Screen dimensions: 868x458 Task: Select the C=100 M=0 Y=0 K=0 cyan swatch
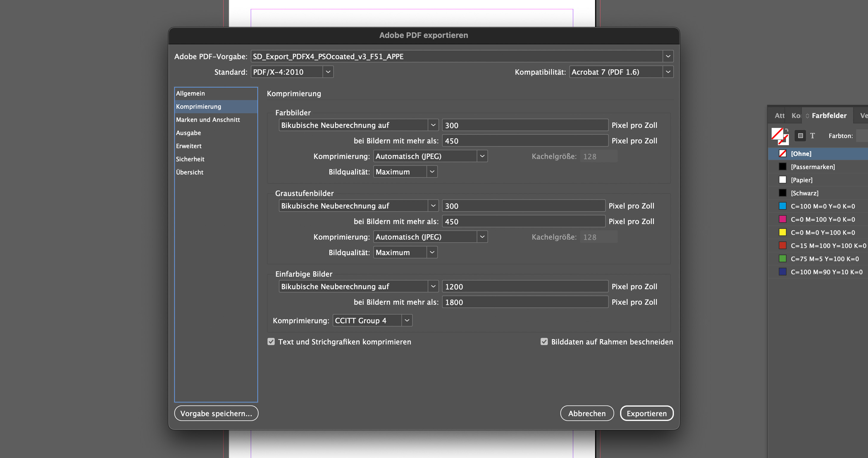(822, 206)
